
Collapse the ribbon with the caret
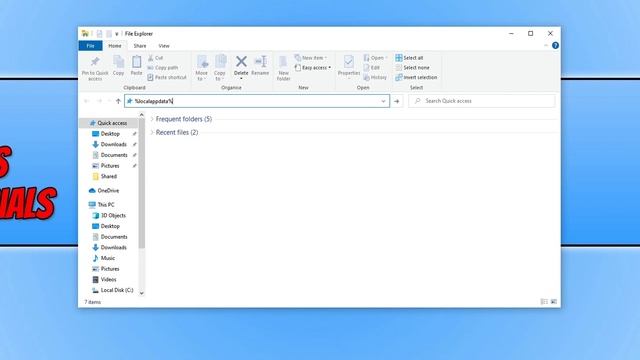546,46
